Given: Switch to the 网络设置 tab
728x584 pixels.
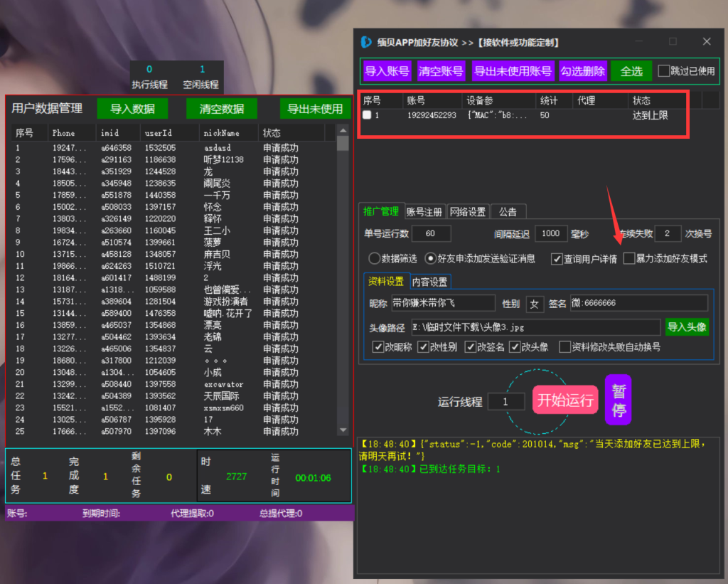Looking at the screenshot, I should click(468, 211).
